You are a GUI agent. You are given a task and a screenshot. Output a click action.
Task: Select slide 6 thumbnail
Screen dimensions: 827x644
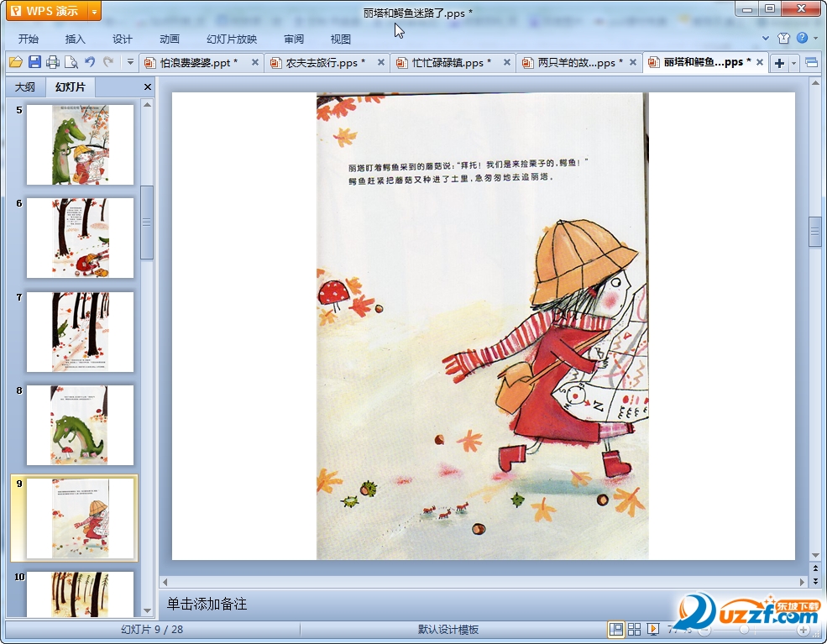tap(80, 238)
